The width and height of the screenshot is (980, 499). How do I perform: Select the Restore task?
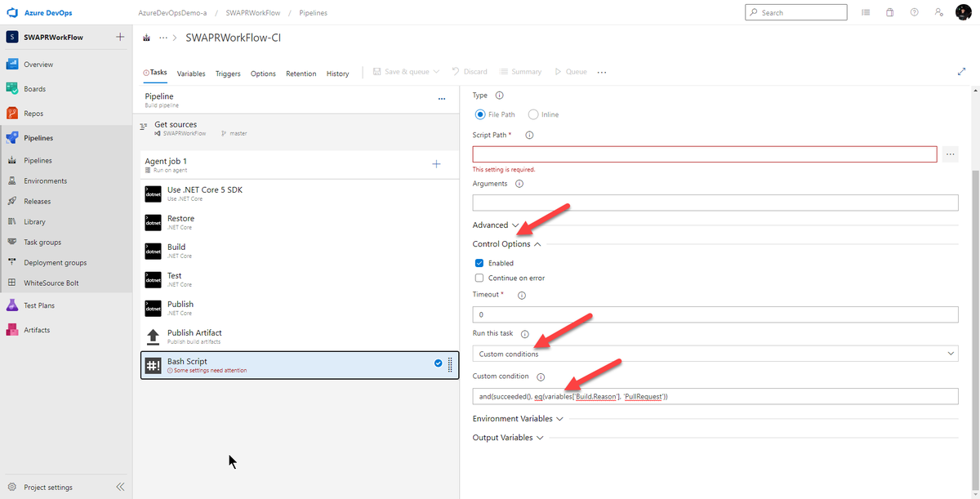click(298, 222)
